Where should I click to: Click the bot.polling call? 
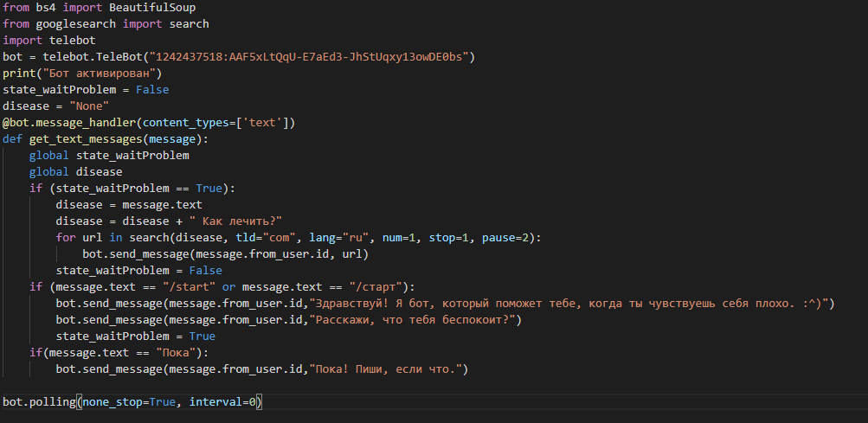[x=132, y=402]
